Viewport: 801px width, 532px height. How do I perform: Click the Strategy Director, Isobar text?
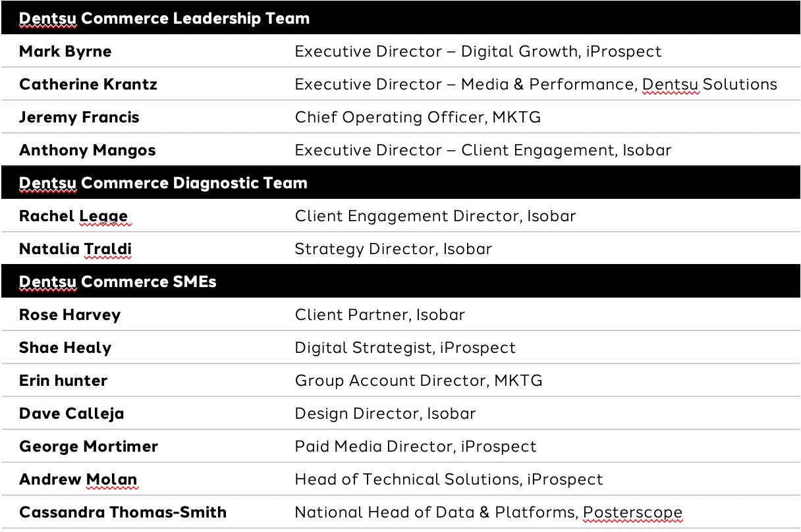click(393, 249)
